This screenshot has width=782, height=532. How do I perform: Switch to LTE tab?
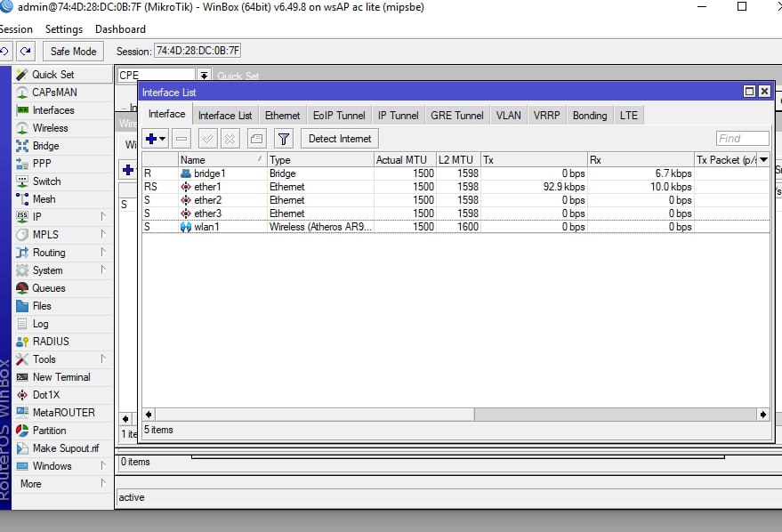pyautogui.click(x=628, y=116)
